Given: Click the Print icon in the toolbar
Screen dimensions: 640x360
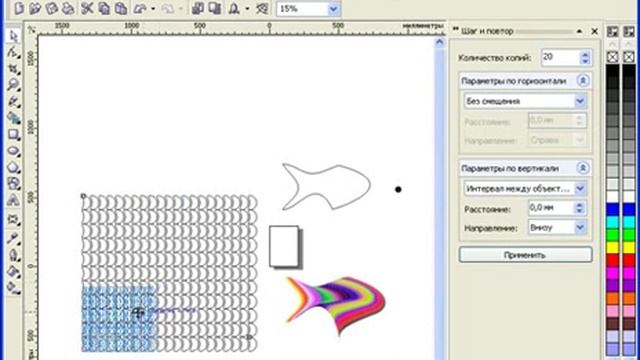Looking at the screenshot, I should point(68,8).
